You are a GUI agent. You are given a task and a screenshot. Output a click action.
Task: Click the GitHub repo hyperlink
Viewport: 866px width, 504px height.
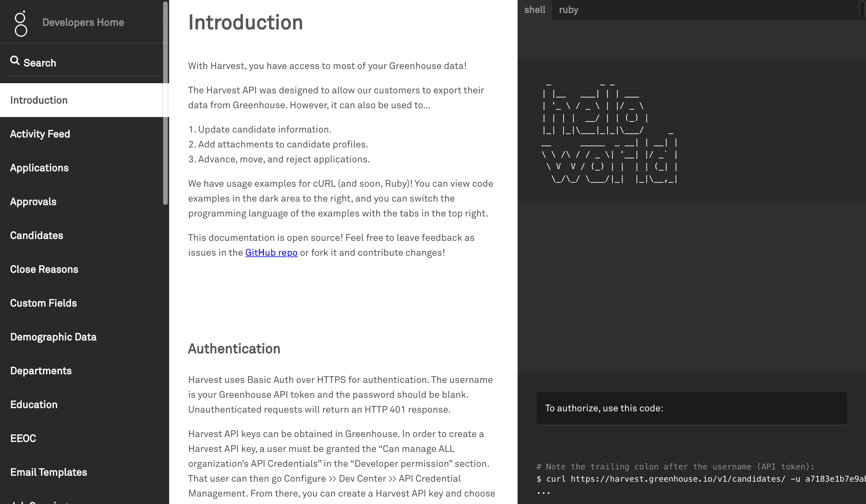tap(271, 253)
